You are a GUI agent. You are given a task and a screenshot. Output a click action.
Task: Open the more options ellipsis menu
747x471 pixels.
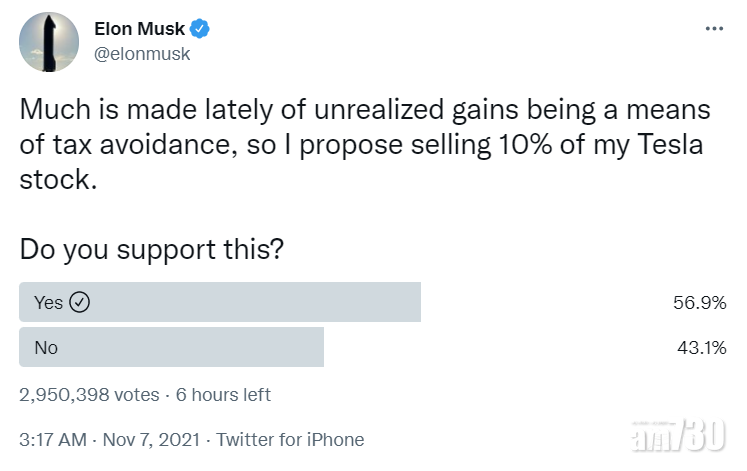point(714,29)
